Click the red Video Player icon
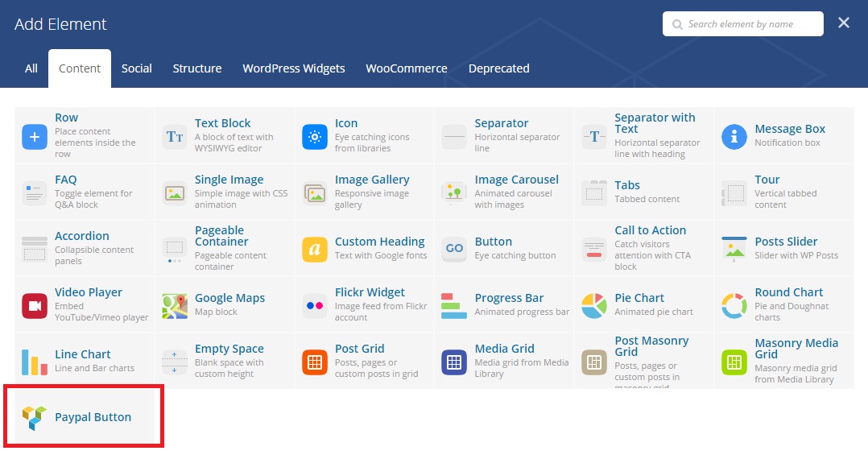The height and width of the screenshot is (459, 868). coord(35,306)
